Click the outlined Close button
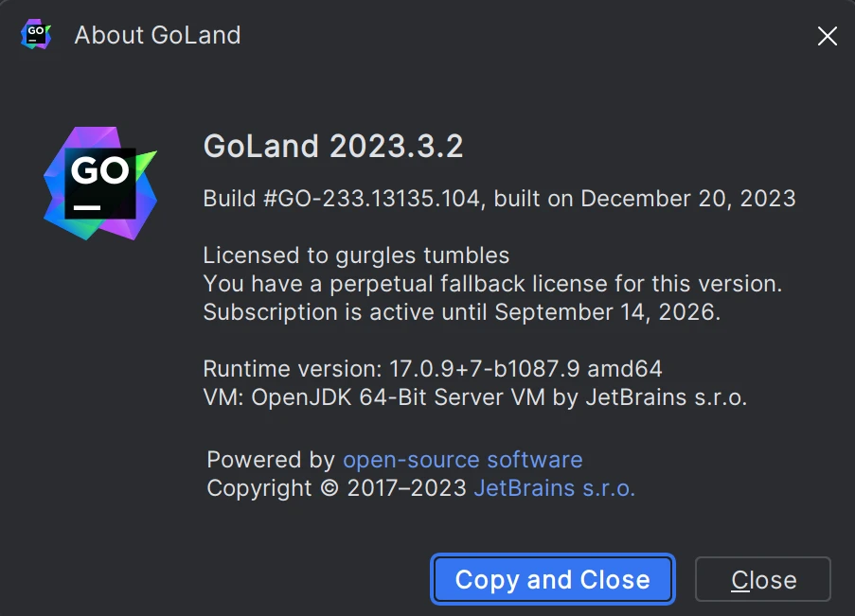855x616 pixels. (763, 579)
